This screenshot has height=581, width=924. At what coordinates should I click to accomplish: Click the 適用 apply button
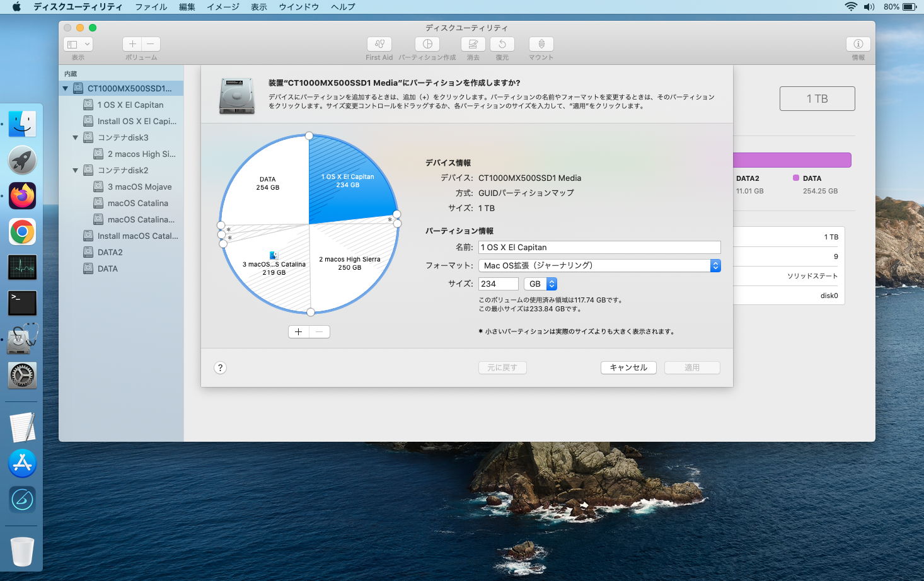coord(692,368)
